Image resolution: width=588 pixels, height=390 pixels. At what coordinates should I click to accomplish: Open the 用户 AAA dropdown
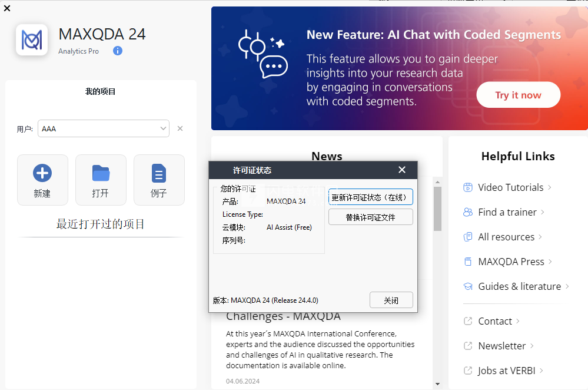click(x=163, y=128)
